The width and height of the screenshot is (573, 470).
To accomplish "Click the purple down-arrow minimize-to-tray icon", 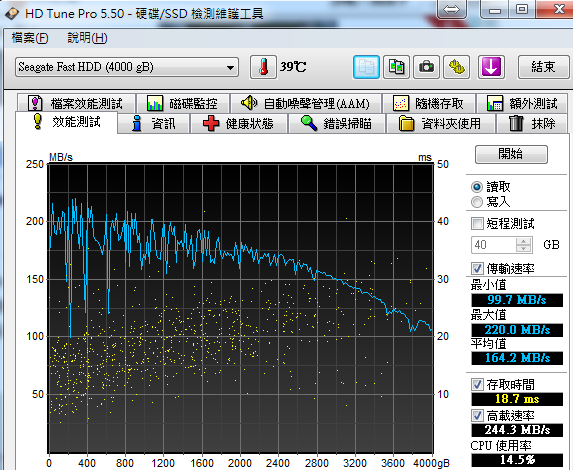I will (492, 67).
